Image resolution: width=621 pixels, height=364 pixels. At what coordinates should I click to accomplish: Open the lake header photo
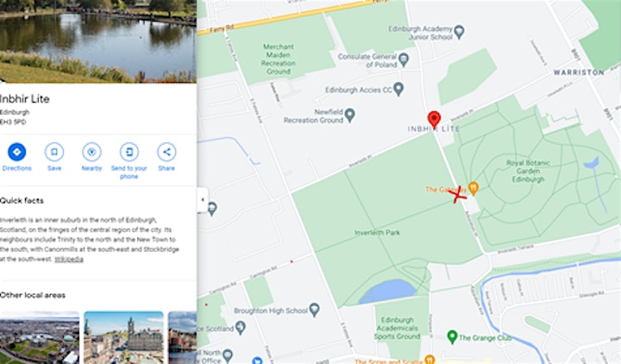click(x=98, y=41)
